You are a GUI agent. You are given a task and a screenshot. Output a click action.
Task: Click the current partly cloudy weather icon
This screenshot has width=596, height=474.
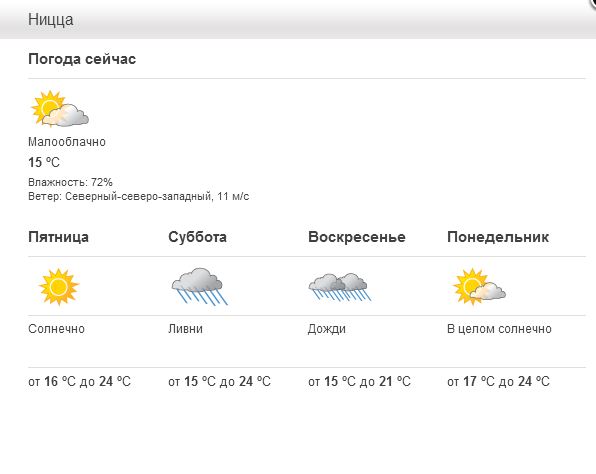click(x=60, y=109)
